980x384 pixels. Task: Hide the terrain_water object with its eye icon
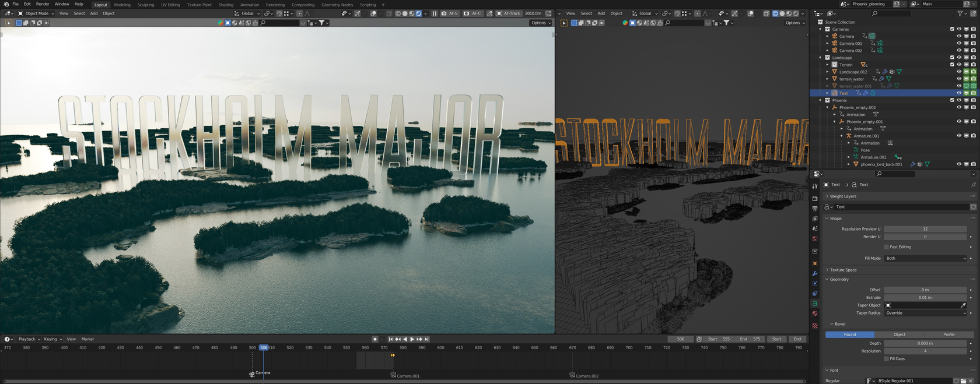tap(959, 79)
